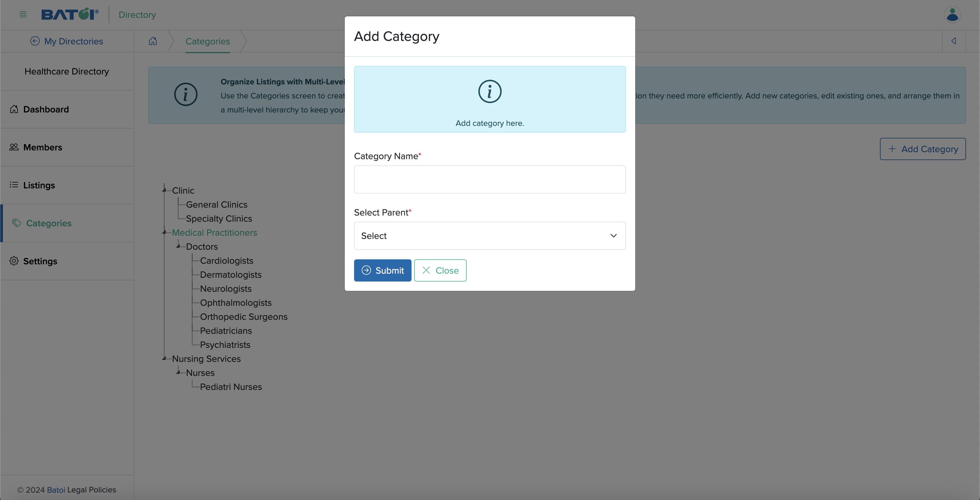Open the Select Parent dropdown

pos(490,235)
